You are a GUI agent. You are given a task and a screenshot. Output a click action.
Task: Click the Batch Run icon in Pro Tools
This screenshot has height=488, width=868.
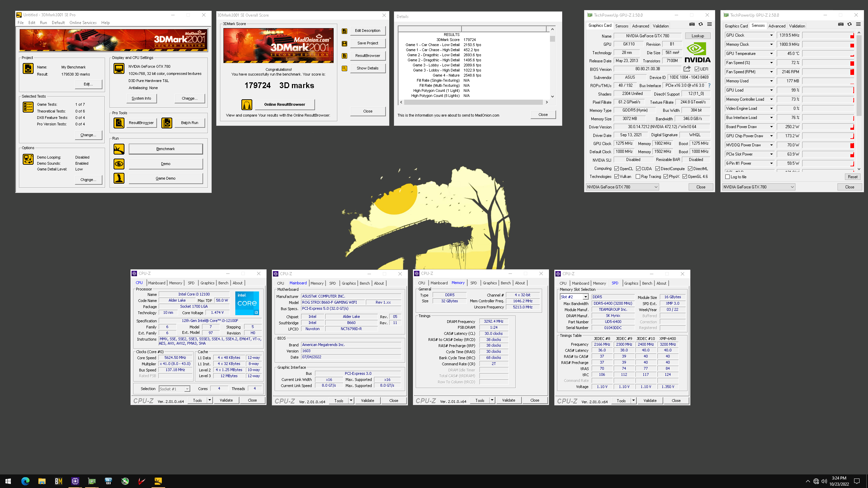[166, 123]
